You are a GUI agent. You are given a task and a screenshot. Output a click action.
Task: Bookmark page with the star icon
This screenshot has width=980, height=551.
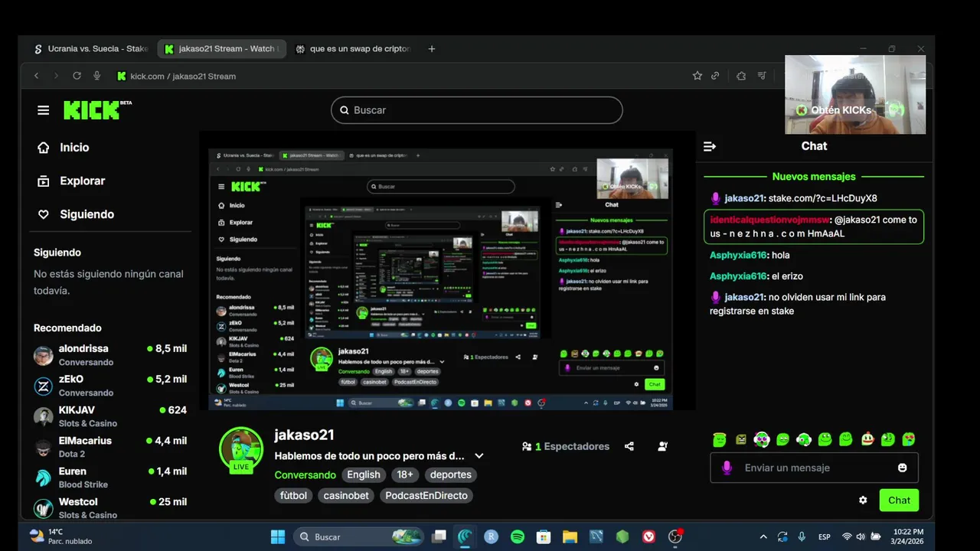click(697, 76)
